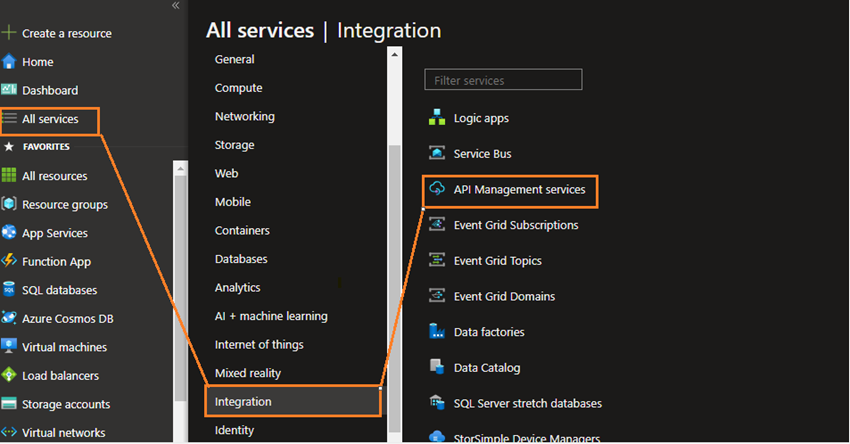Select the Networking category

coord(244,116)
